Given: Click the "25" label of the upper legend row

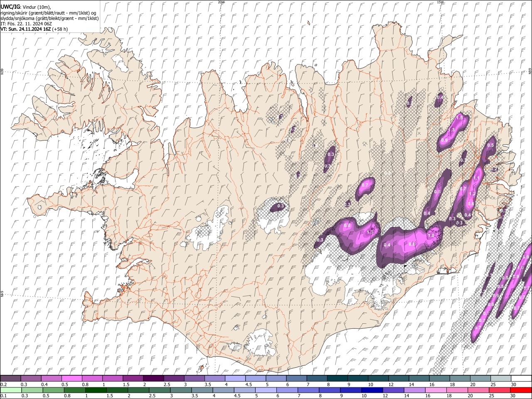Looking at the screenshot, I should point(493,384).
